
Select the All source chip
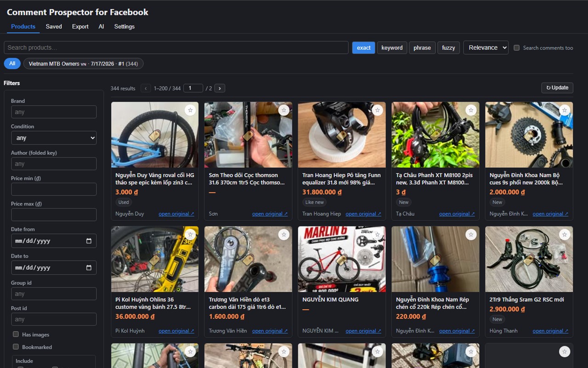[12, 63]
